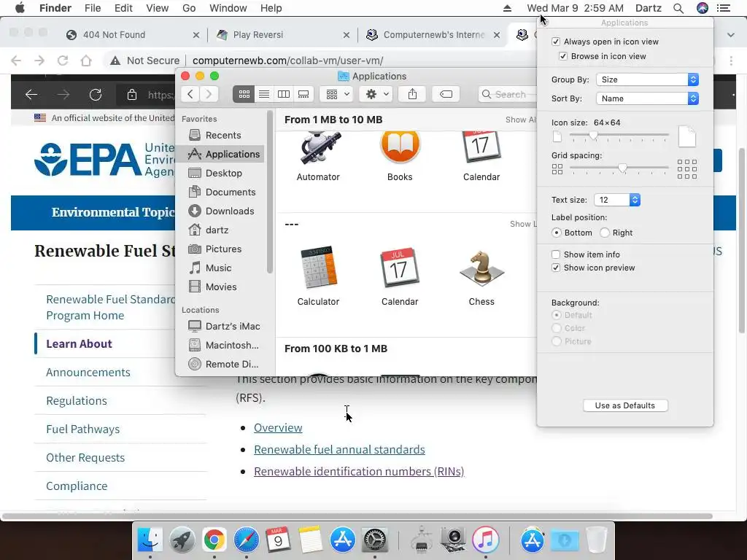The image size is (747, 560).
Task: Open the View menu
Action: (158, 8)
